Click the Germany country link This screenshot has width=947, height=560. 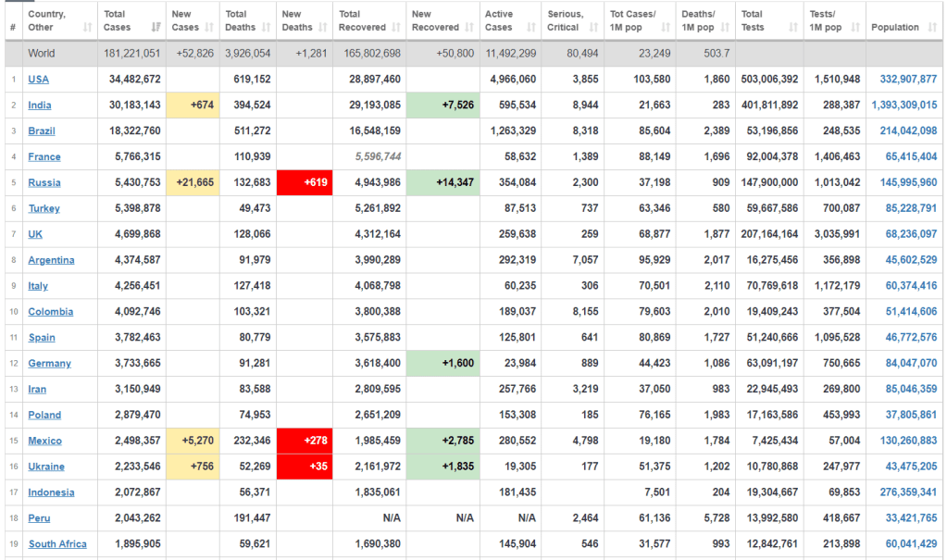49,364
